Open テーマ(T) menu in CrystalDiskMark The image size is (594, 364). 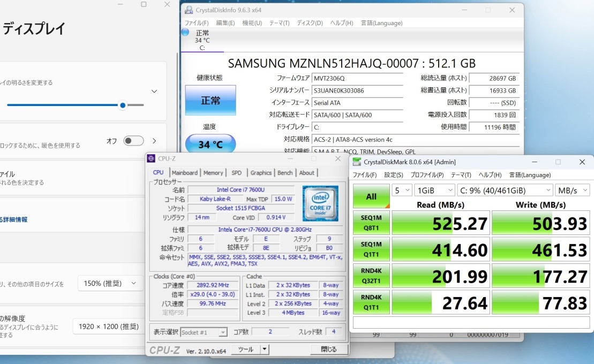[461, 175]
